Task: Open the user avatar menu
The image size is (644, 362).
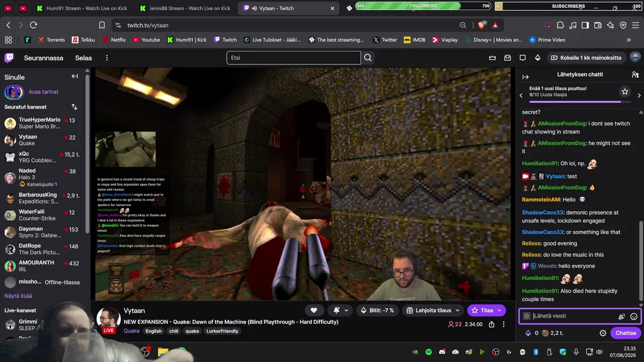Action: point(635,57)
